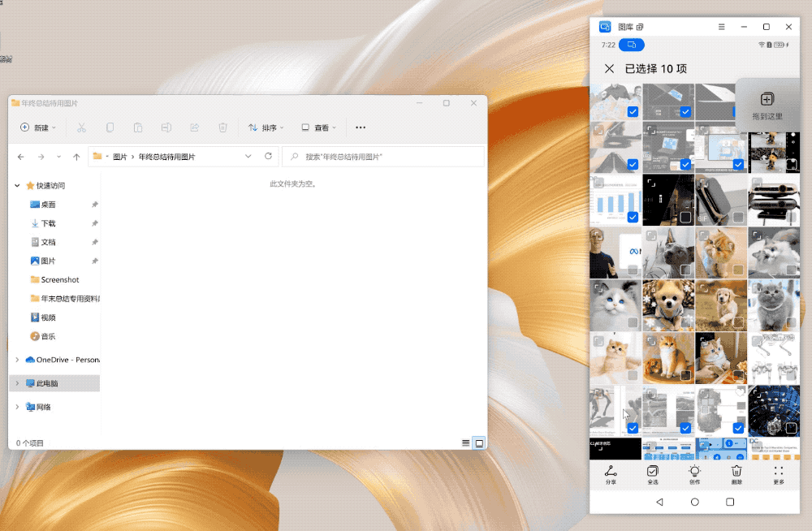Open the 新建 dropdown in File Explorer

pyautogui.click(x=38, y=127)
